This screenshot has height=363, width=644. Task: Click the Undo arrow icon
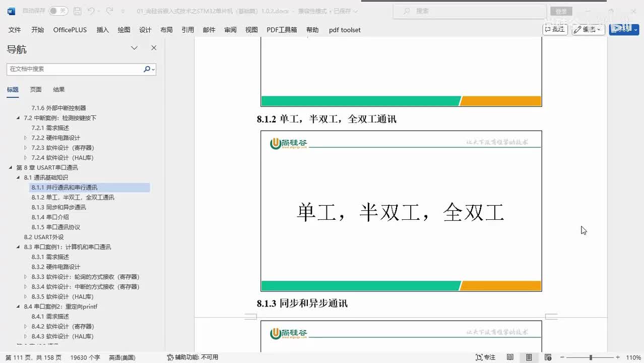[91, 11]
